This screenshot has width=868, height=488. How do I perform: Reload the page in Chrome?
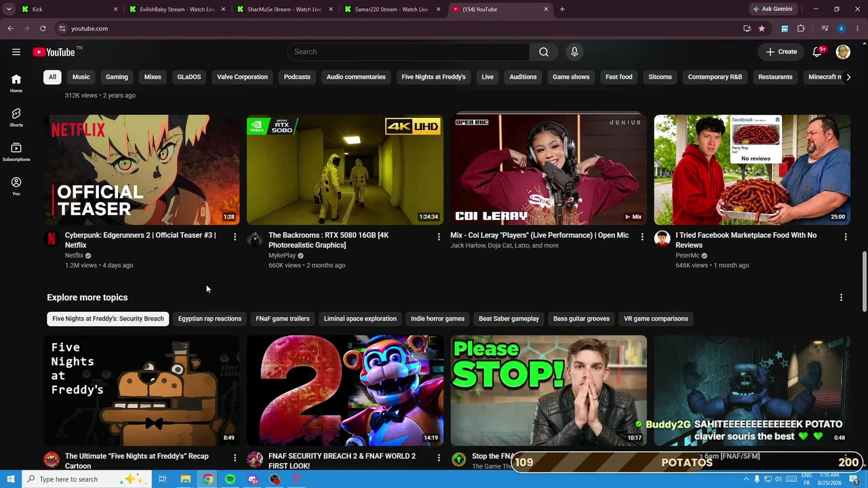click(43, 28)
